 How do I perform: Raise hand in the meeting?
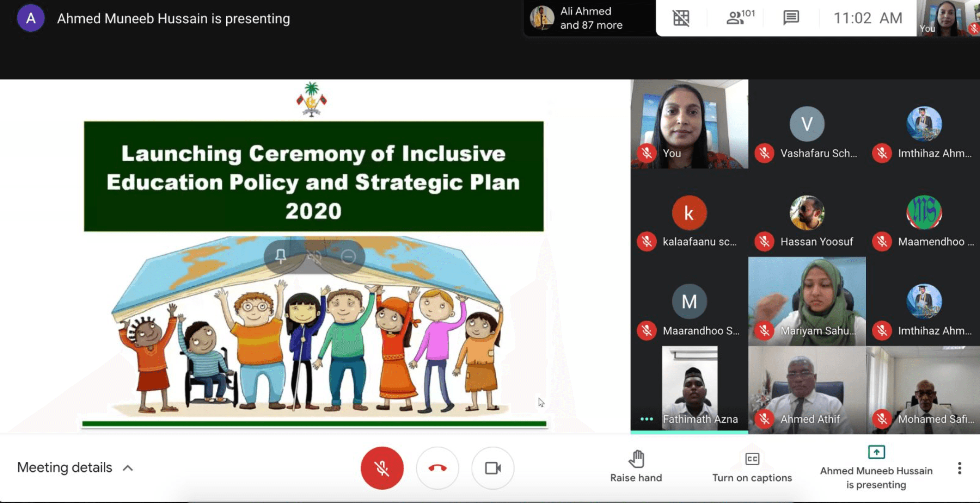(x=636, y=466)
